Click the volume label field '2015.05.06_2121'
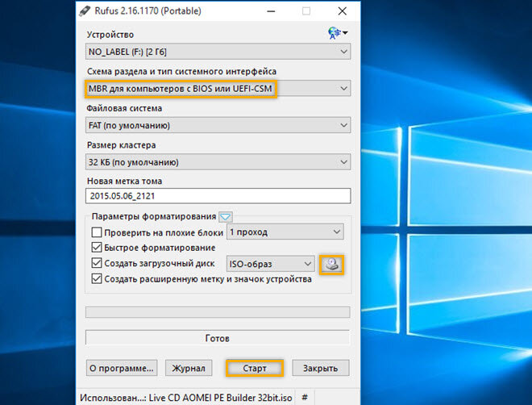The height and width of the screenshot is (405, 532). (x=218, y=196)
